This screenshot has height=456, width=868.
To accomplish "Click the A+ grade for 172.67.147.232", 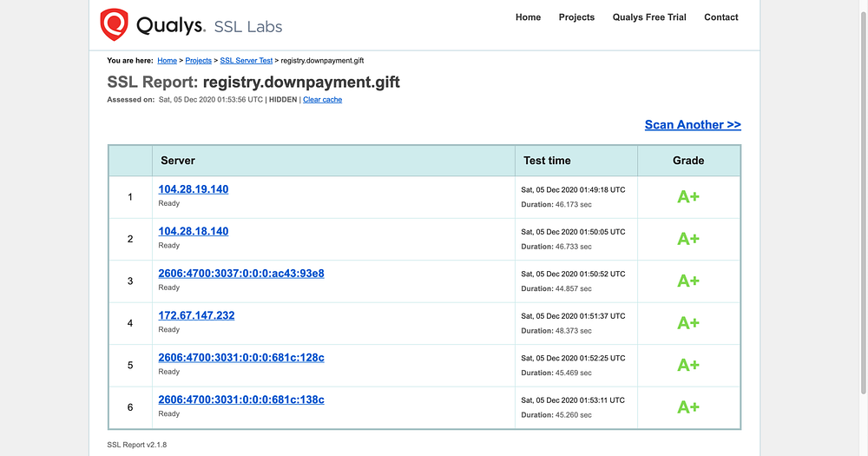I will pos(688,323).
